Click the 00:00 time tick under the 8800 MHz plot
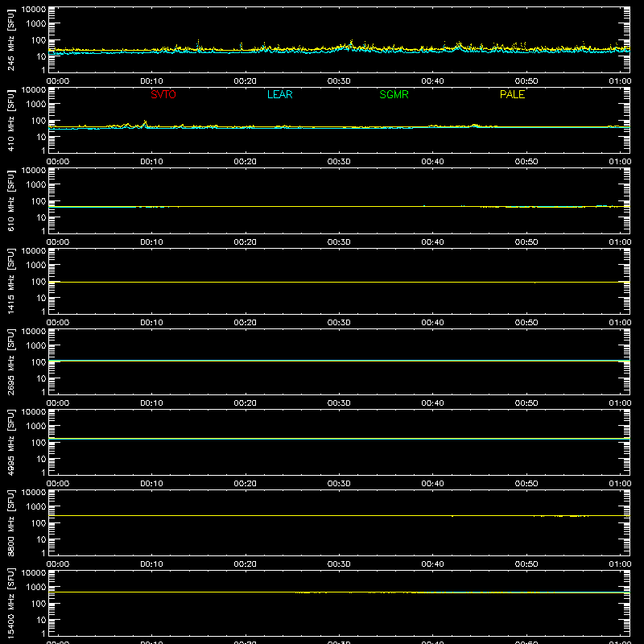This screenshot has height=644, width=644. click(58, 564)
